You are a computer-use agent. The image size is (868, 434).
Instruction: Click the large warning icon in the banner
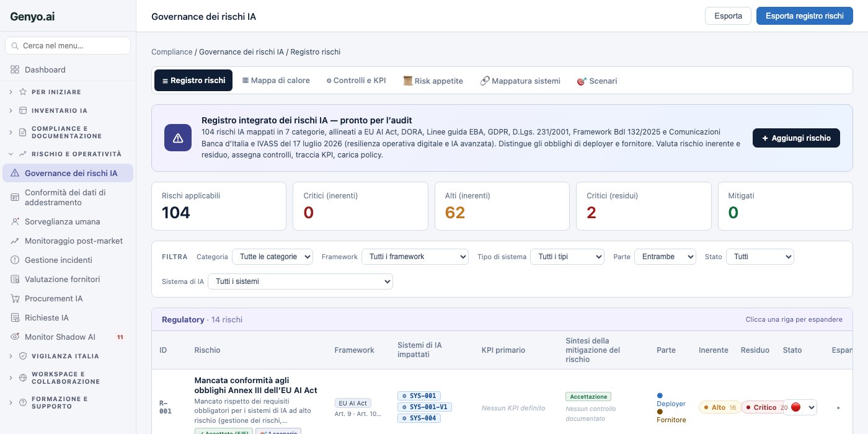pos(178,138)
